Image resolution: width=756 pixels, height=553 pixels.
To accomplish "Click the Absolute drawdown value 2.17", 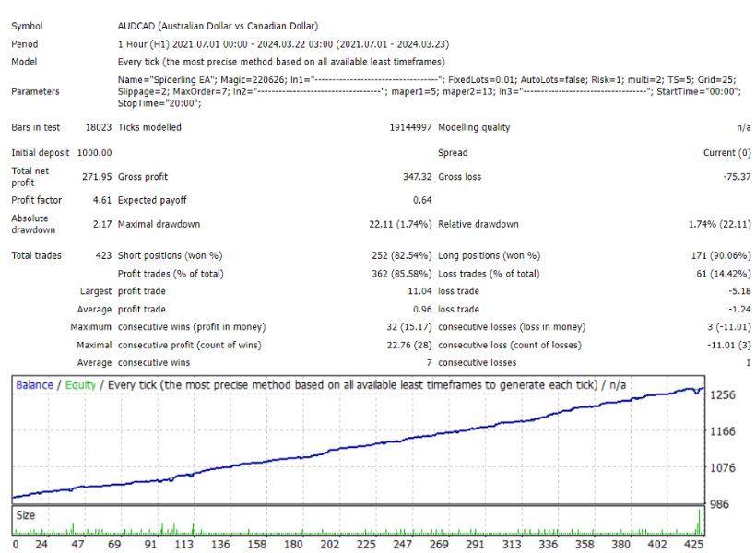I will tap(102, 224).
